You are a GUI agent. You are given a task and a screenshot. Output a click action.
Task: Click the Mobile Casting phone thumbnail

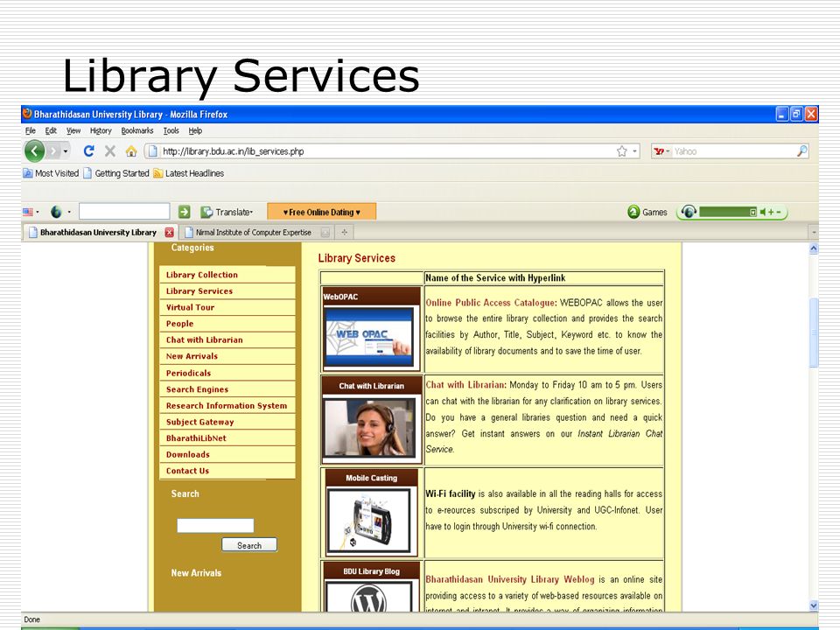[370, 521]
